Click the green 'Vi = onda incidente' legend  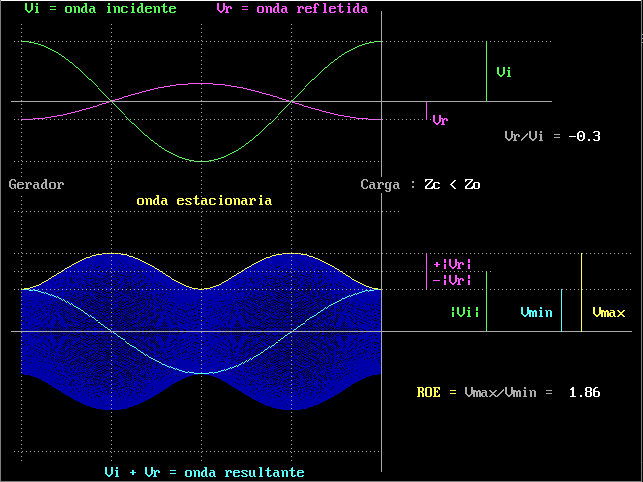click(x=100, y=9)
